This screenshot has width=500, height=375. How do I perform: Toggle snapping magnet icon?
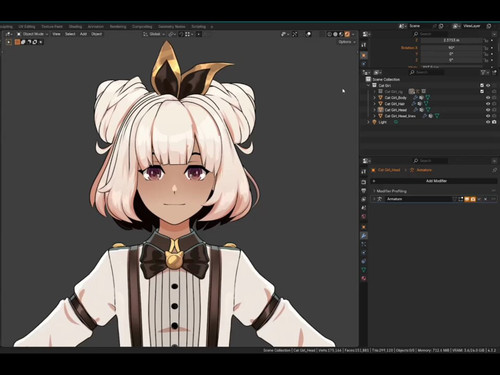(x=182, y=34)
